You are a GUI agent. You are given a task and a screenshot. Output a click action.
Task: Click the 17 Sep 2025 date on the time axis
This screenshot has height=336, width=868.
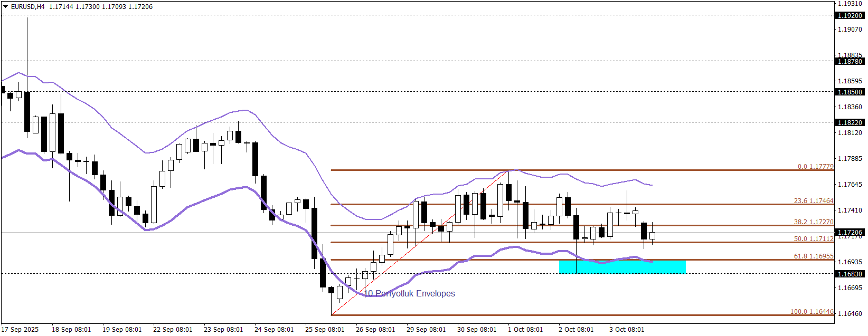pos(20,330)
